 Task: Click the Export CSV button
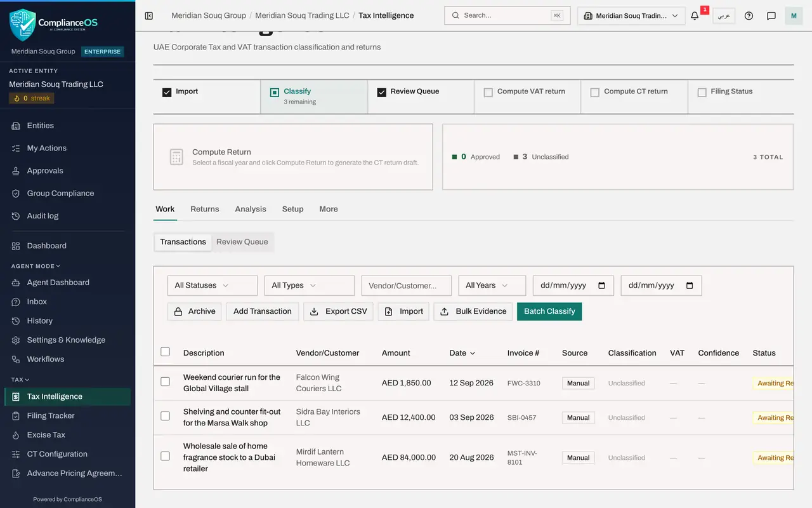coord(338,311)
